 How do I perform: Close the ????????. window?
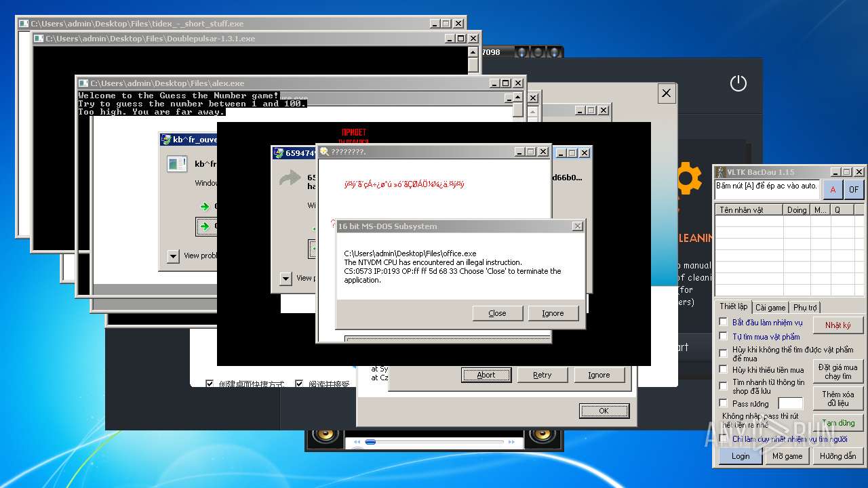(x=542, y=152)
